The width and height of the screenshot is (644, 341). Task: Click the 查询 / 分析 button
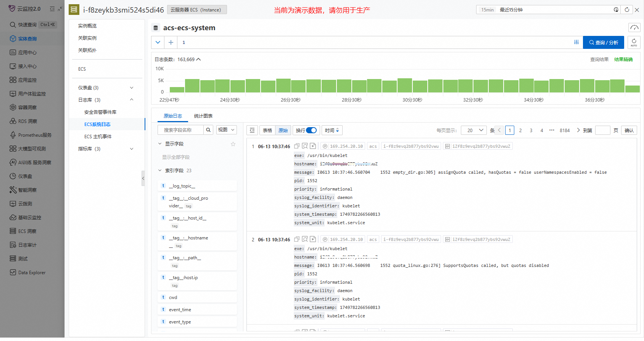[x=604, y=42]
